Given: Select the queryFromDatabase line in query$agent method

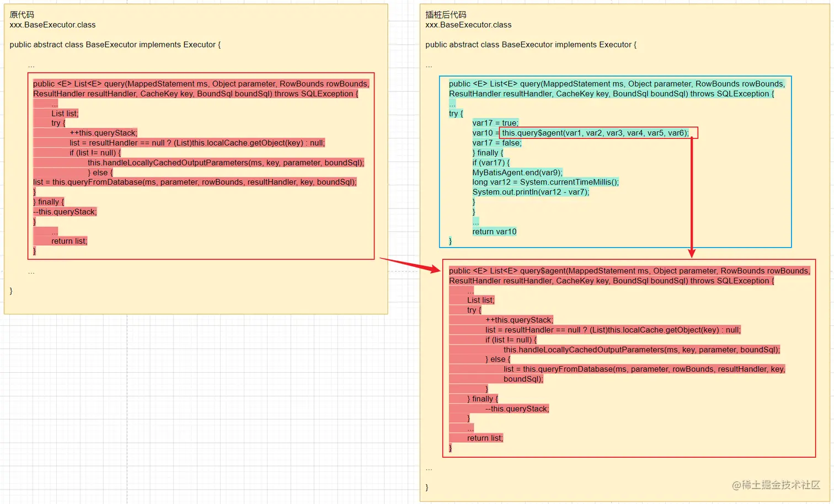Looking at the screenshot, I should [x=644, y=369].
